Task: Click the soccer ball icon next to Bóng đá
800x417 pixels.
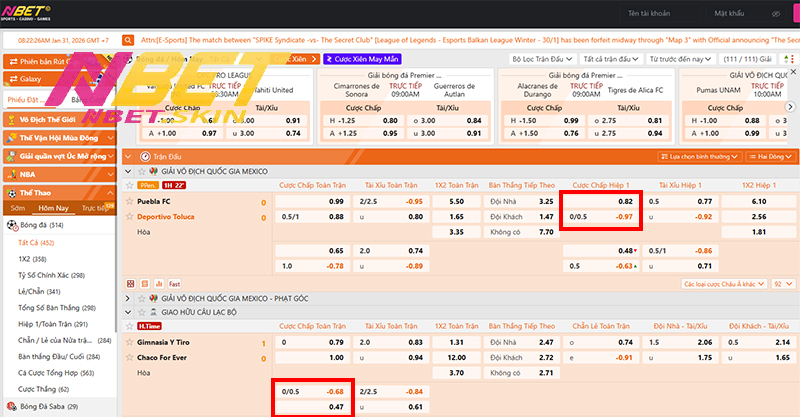Action: point(12,226)
